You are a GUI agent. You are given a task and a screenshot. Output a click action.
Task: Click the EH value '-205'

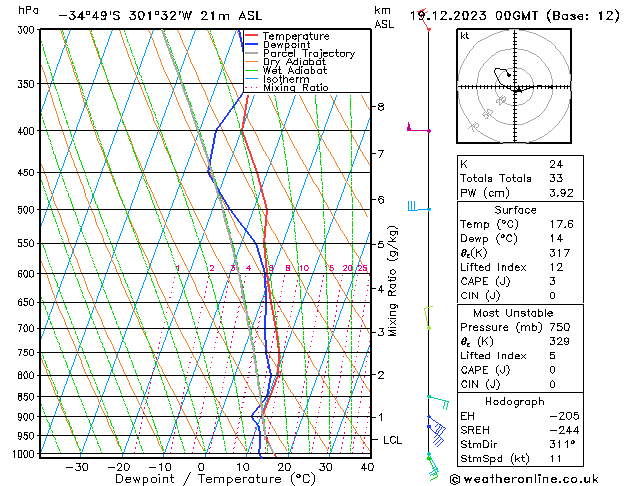point(564,416)
